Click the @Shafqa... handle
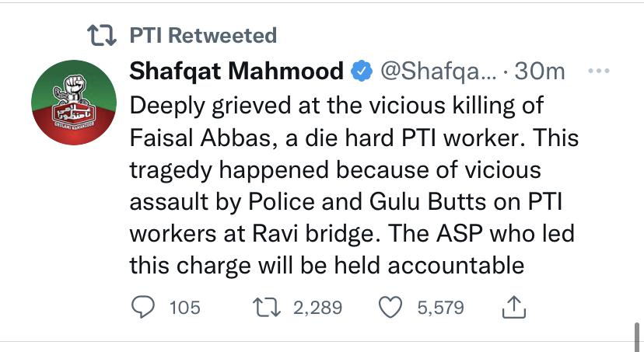 pyautogui.click(x=439, y=71)
